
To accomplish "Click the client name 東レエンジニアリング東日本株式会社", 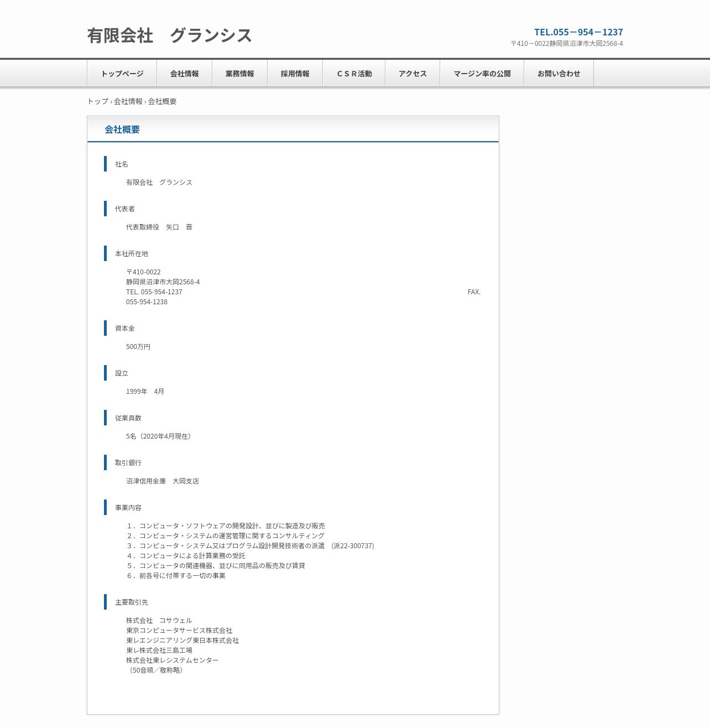I will 182,641.
